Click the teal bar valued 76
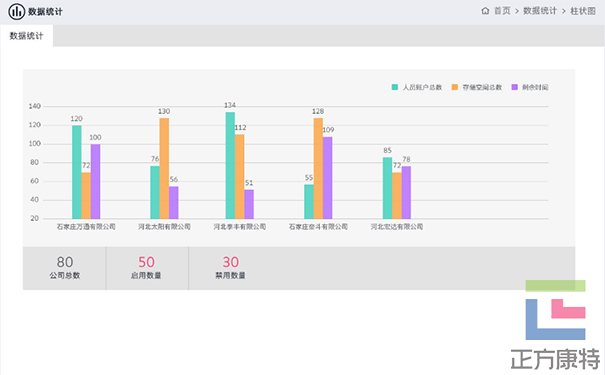Viewport: 605px width, 375px height. click(155, 193)
